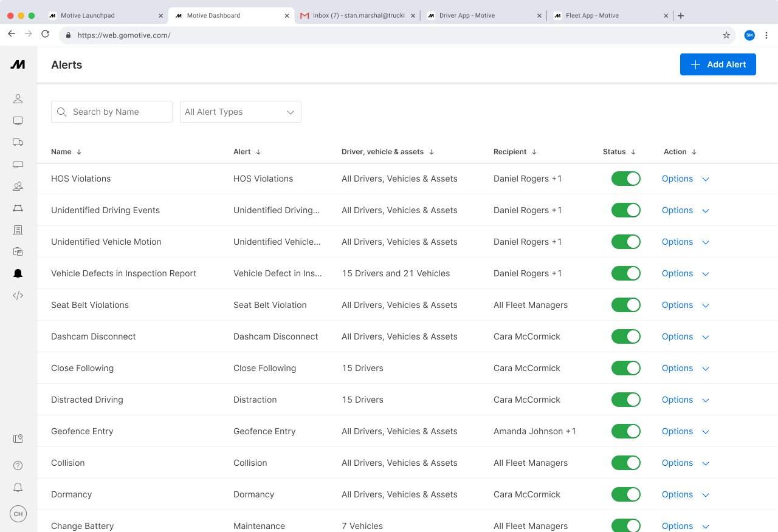
Task: Disable the Geofence Entry alert toggle
Action: tap(625, 431)
